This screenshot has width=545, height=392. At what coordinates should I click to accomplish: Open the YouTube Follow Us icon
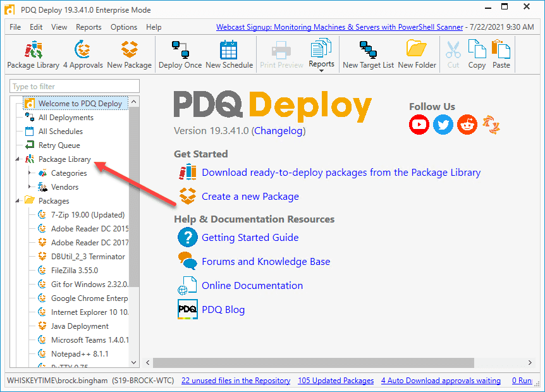(419, 125)
